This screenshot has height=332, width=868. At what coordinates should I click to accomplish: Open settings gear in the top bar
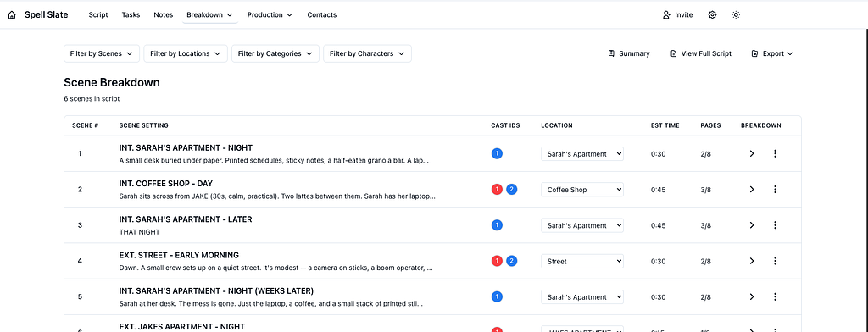tap(712, 15)
